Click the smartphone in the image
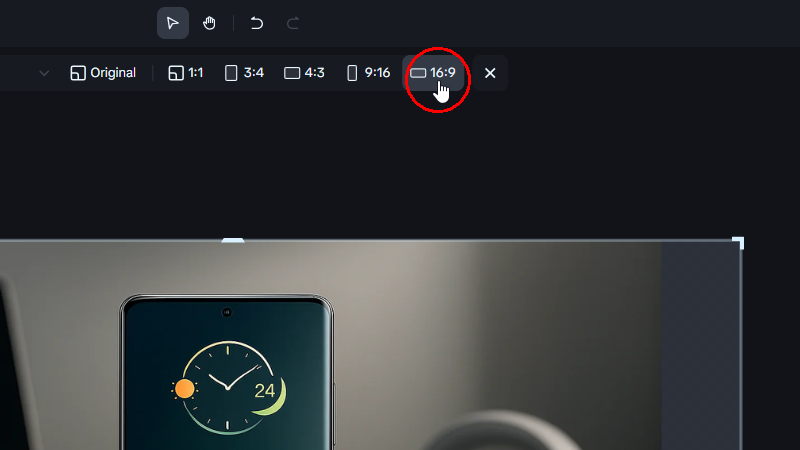 point(227,372)
